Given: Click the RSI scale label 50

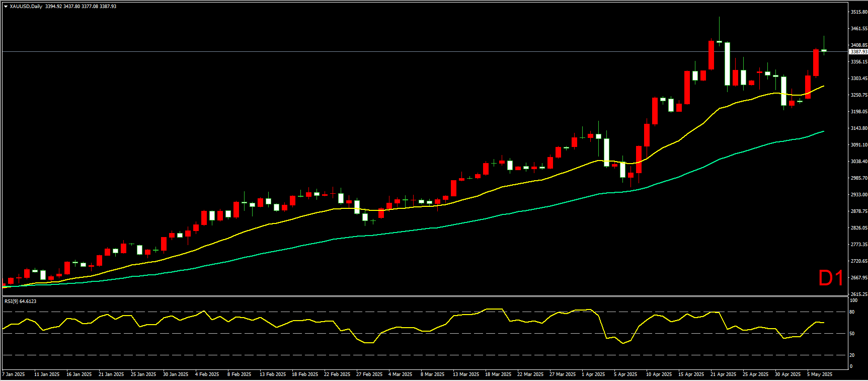Looking at the screenshot, I should pyautogui.click(x=852, y=334).
